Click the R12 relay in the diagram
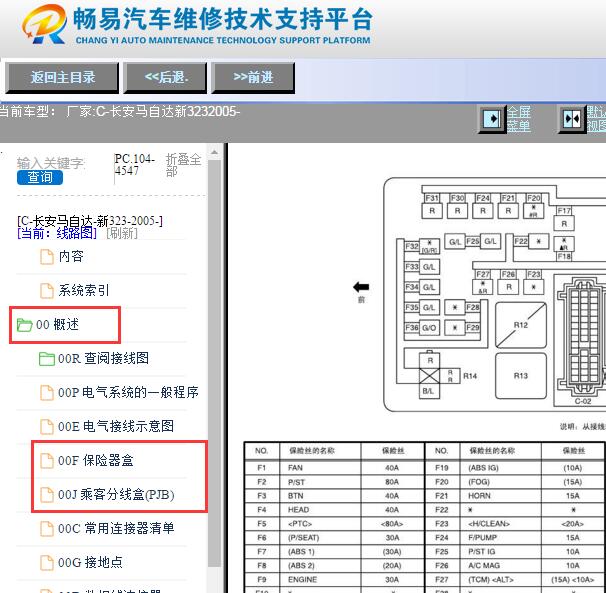This screenshot has height=593, width=606. point(521,325)
